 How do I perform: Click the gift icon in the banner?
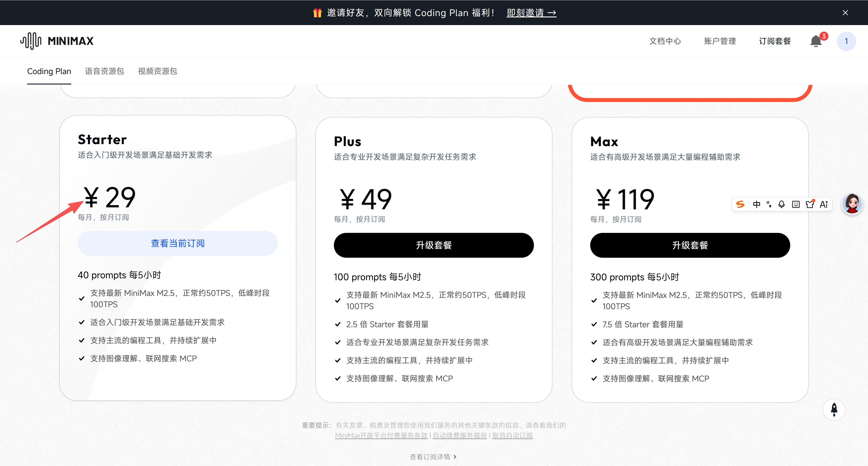[317, 13]
